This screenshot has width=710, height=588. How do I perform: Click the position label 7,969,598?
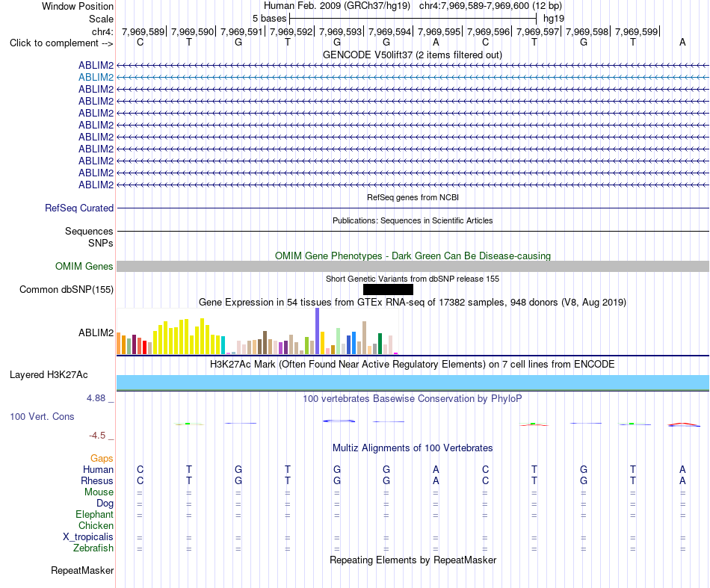[587, 31]
